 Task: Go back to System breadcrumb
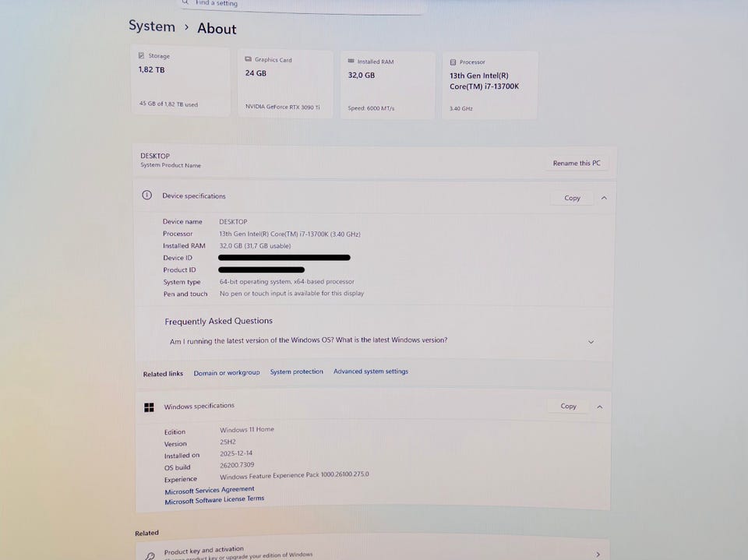152,26
